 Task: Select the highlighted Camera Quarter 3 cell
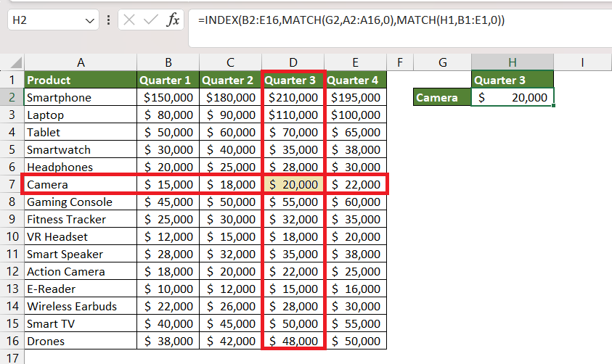[x=293, y=184]
